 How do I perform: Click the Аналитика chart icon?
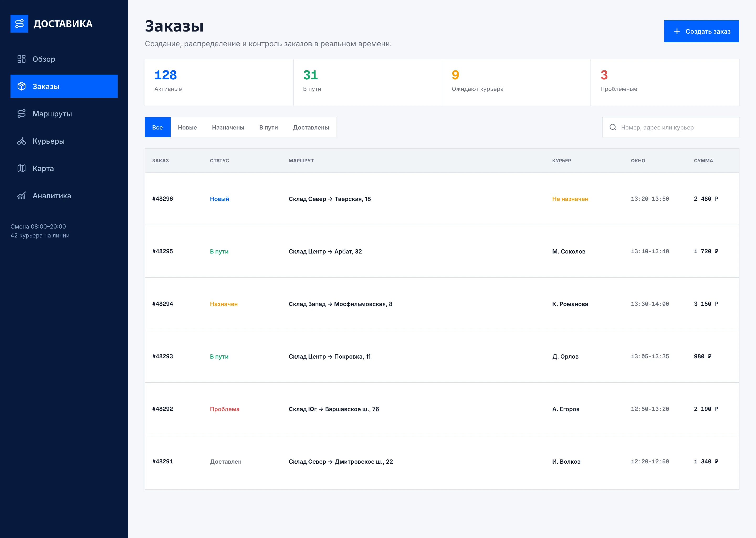[22, 195]
